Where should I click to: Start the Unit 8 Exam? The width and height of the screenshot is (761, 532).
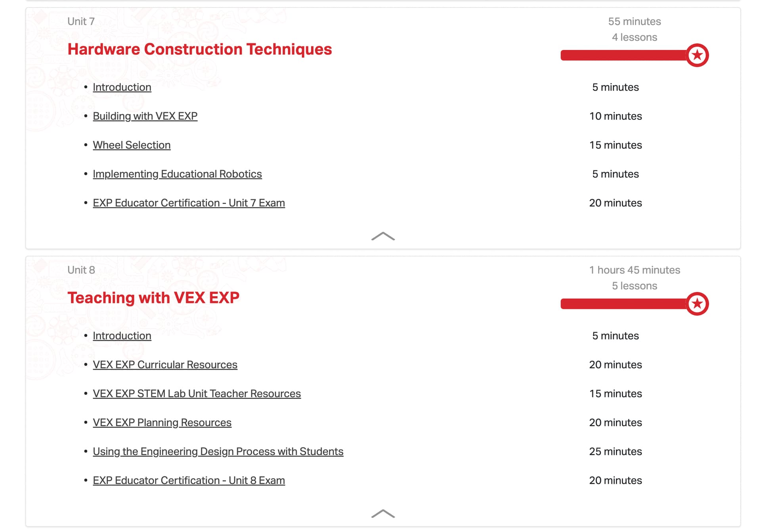pos(189,481)
